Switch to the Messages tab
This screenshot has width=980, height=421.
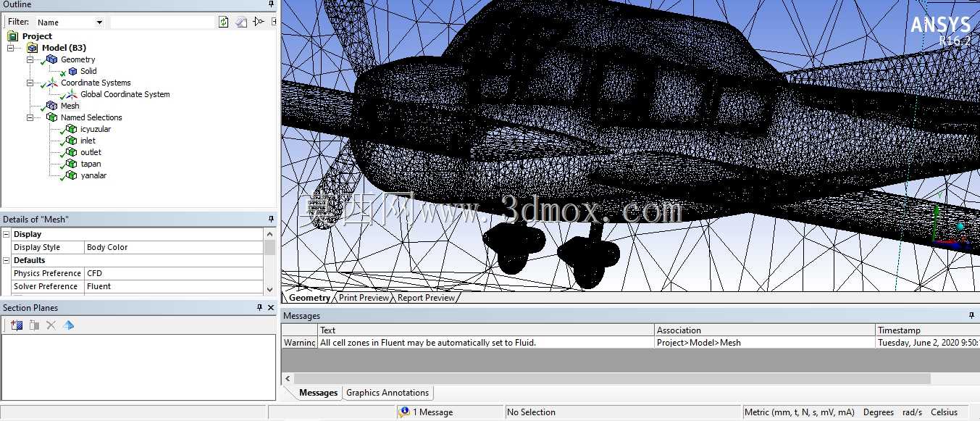[x=318, y=393]
